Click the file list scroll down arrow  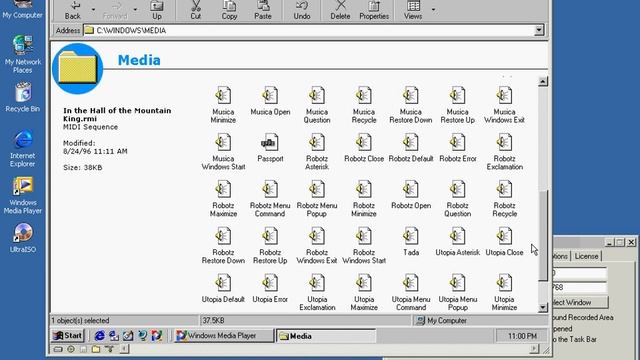point(542,307)
